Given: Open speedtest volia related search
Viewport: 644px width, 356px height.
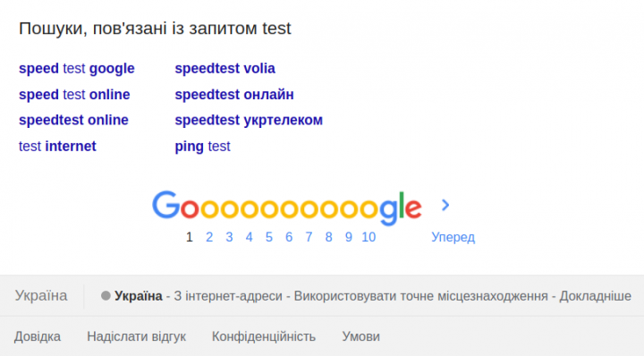Looking at the screenshot, I should pyautogui.click(x=225, y=69).
